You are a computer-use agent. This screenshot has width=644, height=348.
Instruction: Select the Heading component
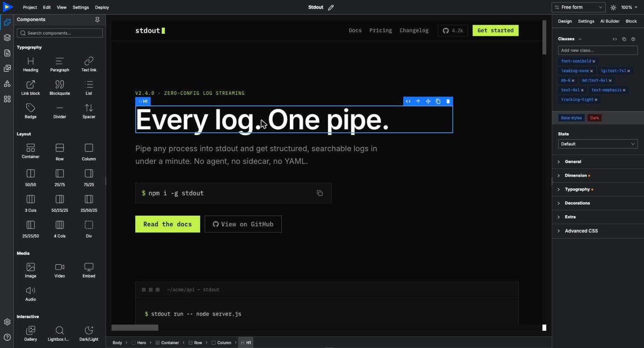pyautogui.click(x=31, y=64)
